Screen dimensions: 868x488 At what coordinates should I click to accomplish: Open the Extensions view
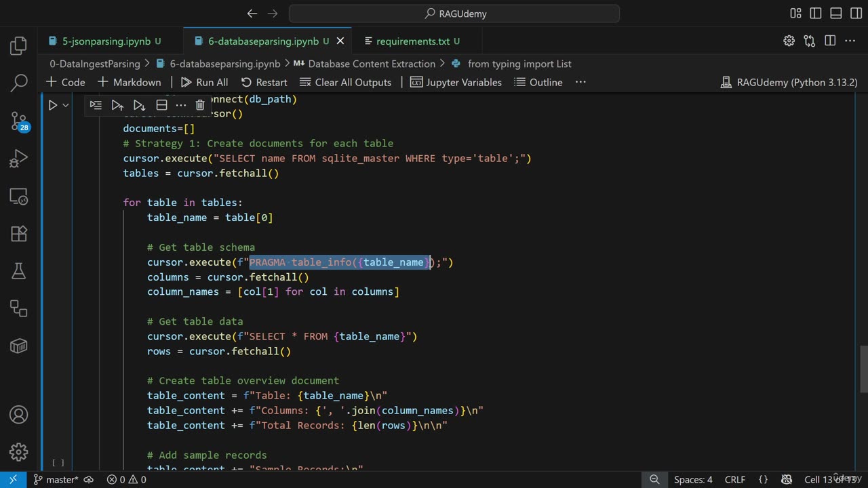(18, 234)
